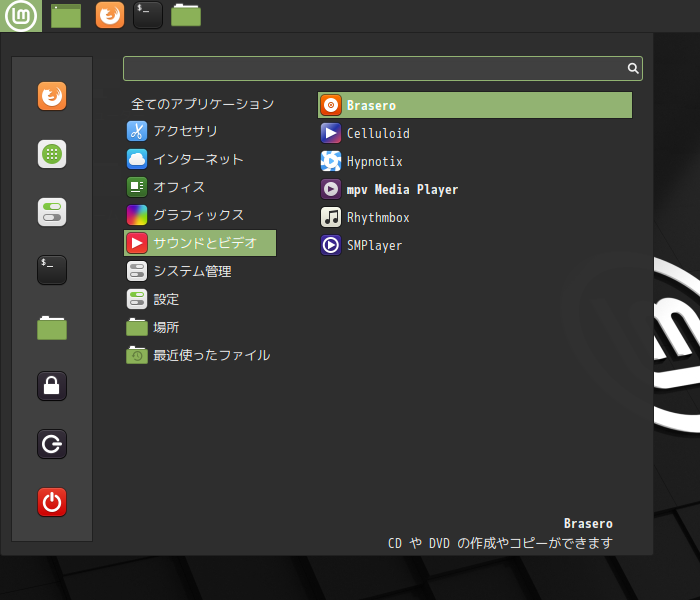
Task: Launch Hypnotix by its name
Action: coord(375,161)
